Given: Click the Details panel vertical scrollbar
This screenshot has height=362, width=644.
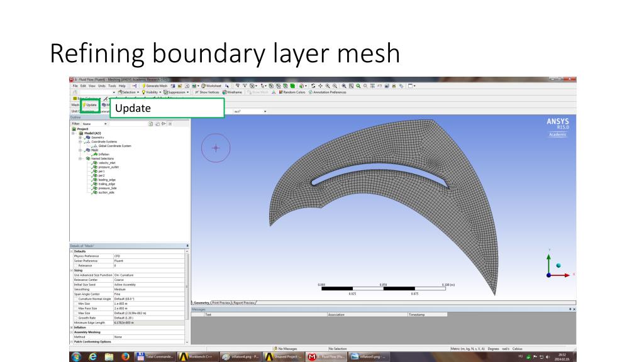Looking at the screenshot, I should [x=187, y=287].
